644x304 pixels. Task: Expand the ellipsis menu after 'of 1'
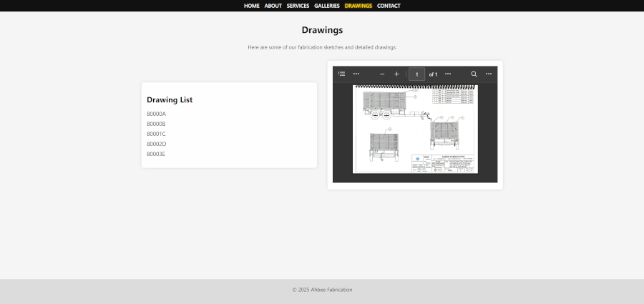(448, 74)
